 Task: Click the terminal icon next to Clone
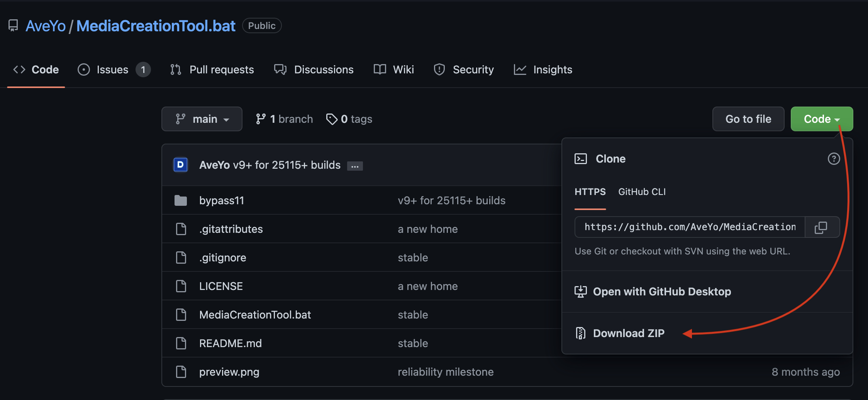581,159
